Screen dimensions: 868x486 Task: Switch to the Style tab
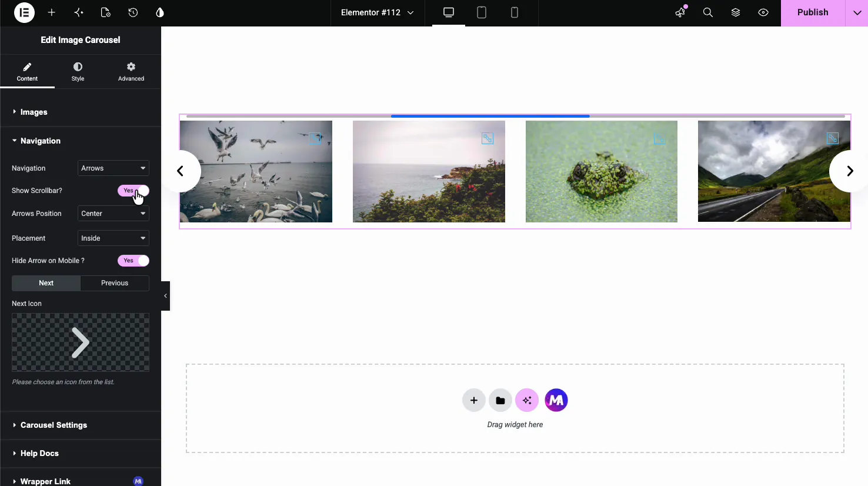(x=78, y=72)
